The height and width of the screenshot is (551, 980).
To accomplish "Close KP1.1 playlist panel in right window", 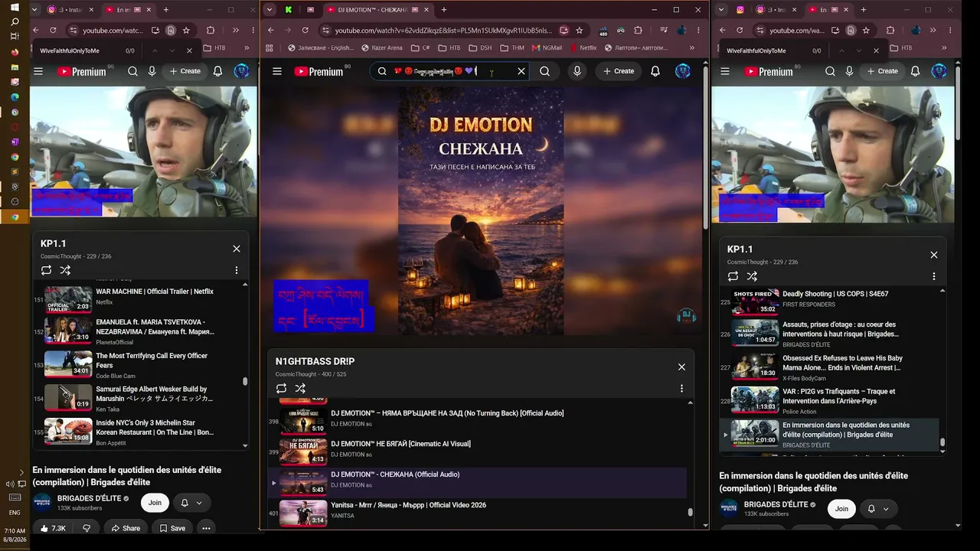I will 934,255.
